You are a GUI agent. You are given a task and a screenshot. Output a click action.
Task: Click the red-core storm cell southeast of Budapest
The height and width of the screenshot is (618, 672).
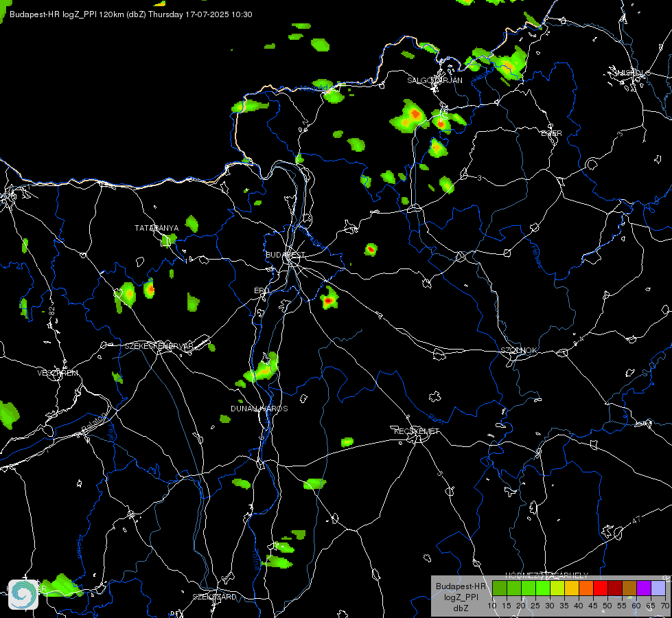point(329,299)
